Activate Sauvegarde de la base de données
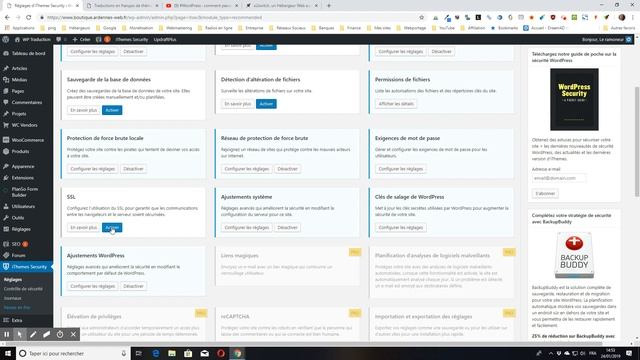640x360 pixels. [112, 110]
